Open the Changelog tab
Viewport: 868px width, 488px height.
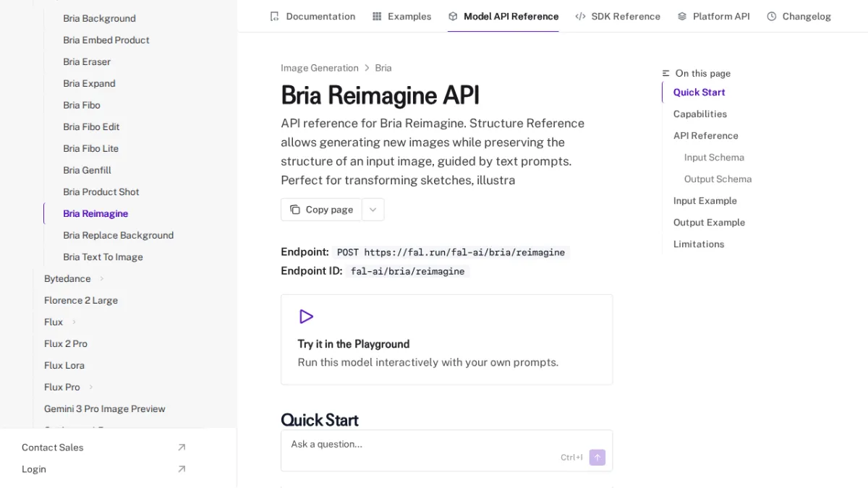pyautogui.click(x=799, y=16)
